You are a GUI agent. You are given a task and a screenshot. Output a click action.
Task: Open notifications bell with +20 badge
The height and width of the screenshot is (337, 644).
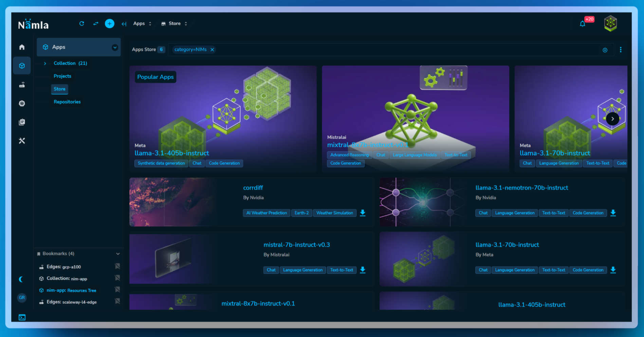pos(583,24)
